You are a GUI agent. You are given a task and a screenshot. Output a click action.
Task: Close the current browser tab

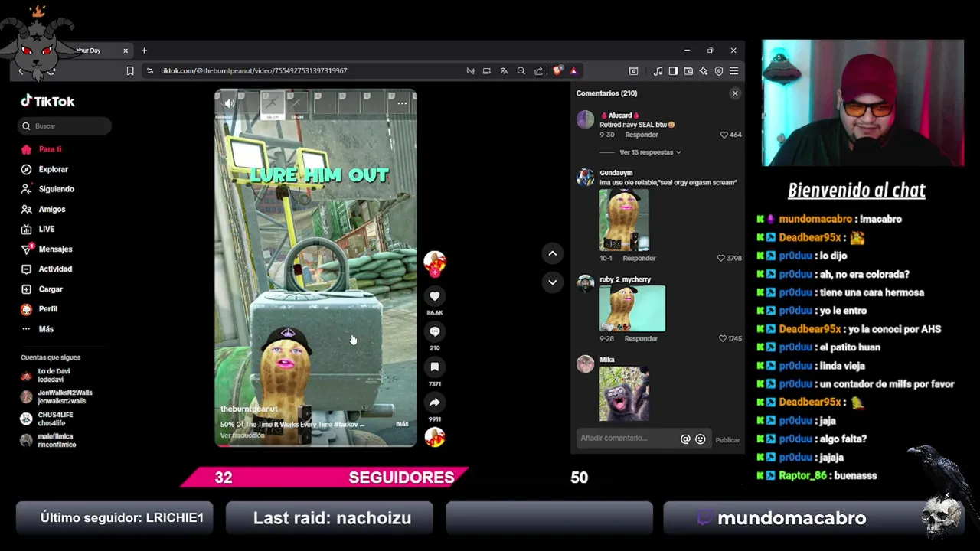tap(126, 51)
